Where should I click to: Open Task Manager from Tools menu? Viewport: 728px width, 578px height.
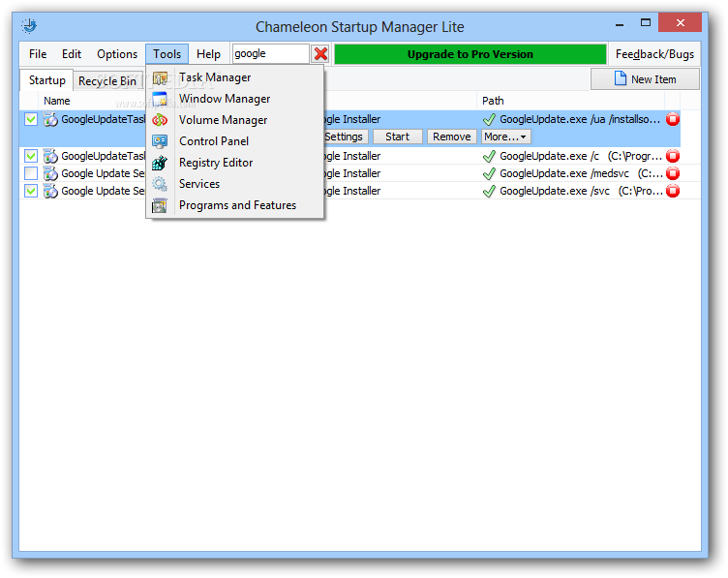pos(235,77)
